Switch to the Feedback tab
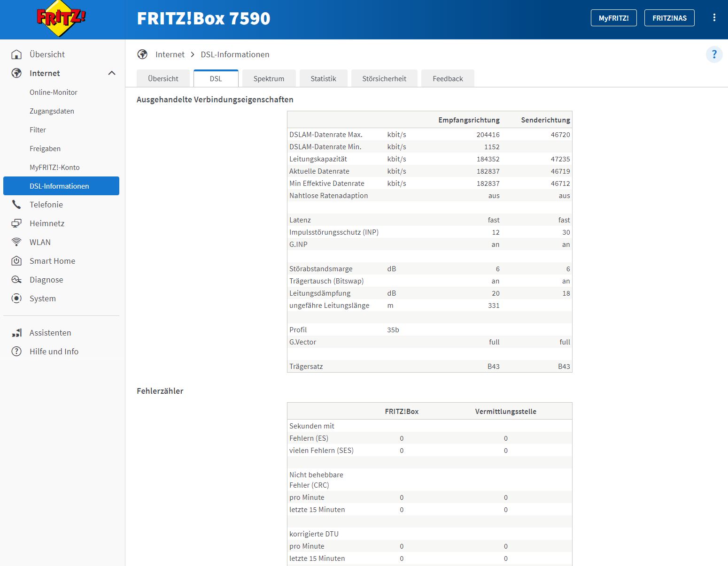728x566 pixels. (448, 78)
